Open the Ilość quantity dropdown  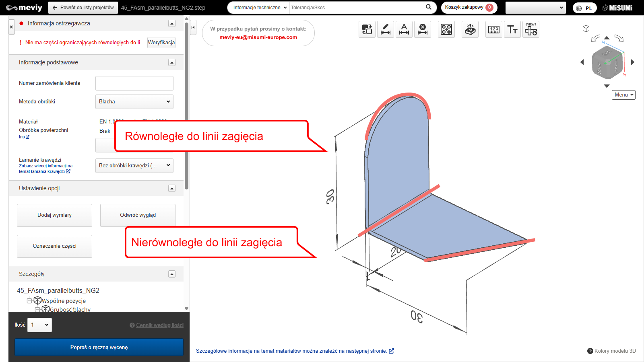coord(39,325)
